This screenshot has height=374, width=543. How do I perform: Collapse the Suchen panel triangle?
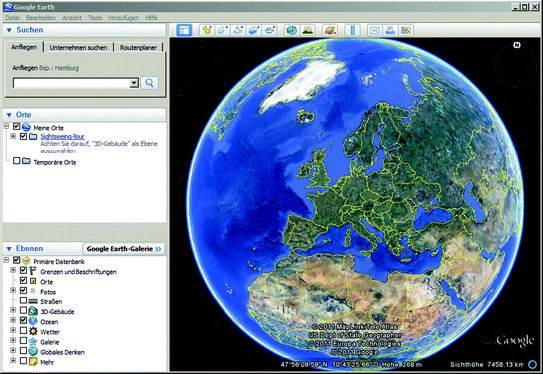[9, 30]
